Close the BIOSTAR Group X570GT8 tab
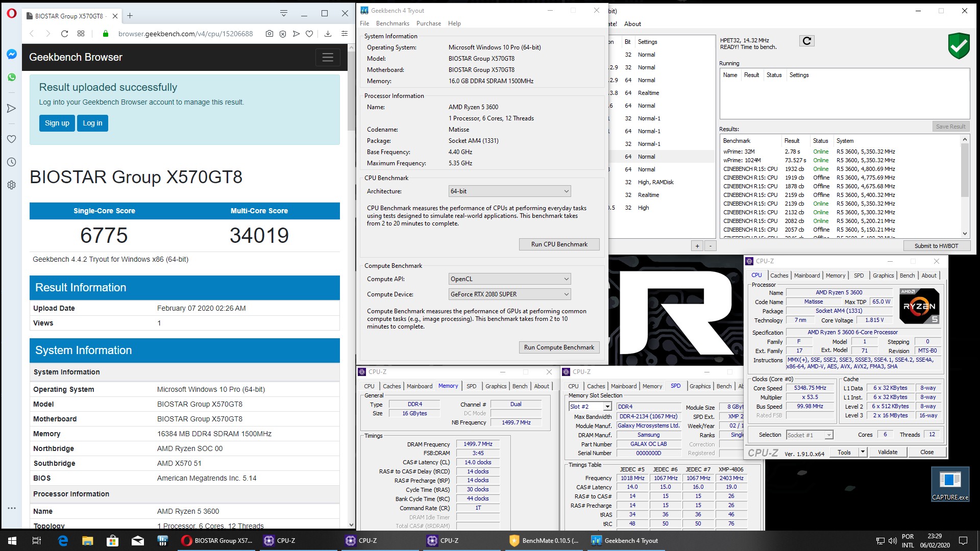Image resolution: width=980 pixels, height=551 pixels. [115, 16]
